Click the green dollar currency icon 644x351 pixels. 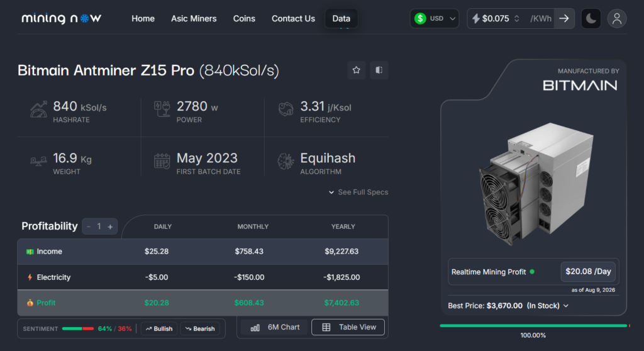tap(419, 18)
